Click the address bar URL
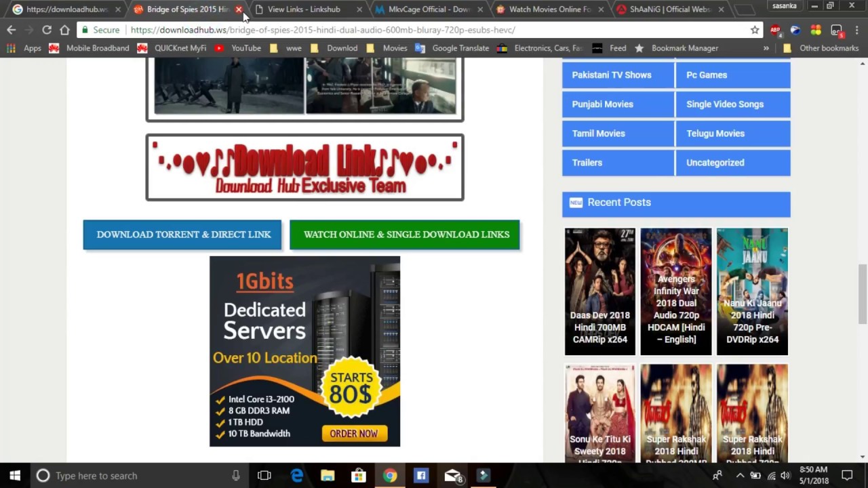868x488 pixels. point(323,30)
